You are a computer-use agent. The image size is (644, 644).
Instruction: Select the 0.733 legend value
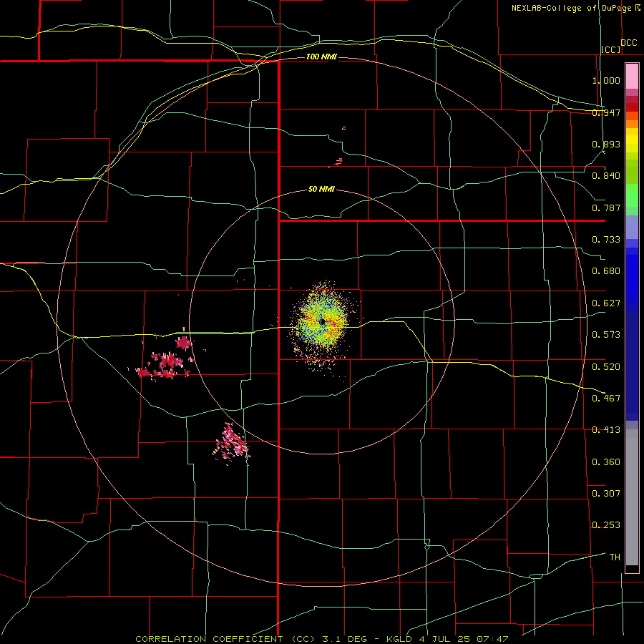point(606,240)
